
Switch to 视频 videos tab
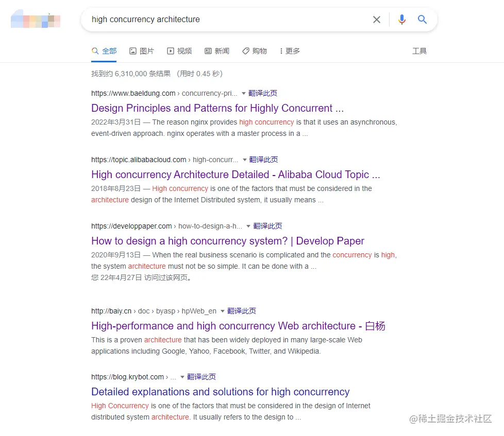(179, 51)
